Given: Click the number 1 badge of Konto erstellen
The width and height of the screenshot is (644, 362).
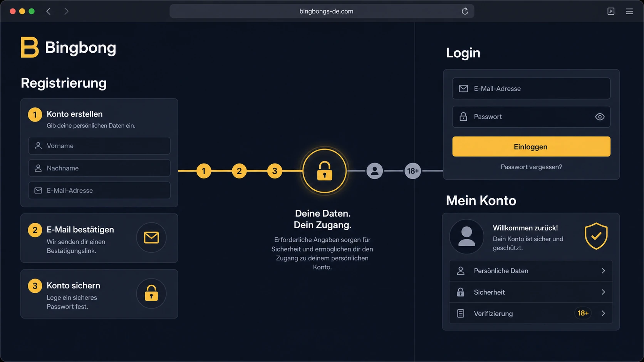Looking at the screenshot, I should (x=35, y=114).
